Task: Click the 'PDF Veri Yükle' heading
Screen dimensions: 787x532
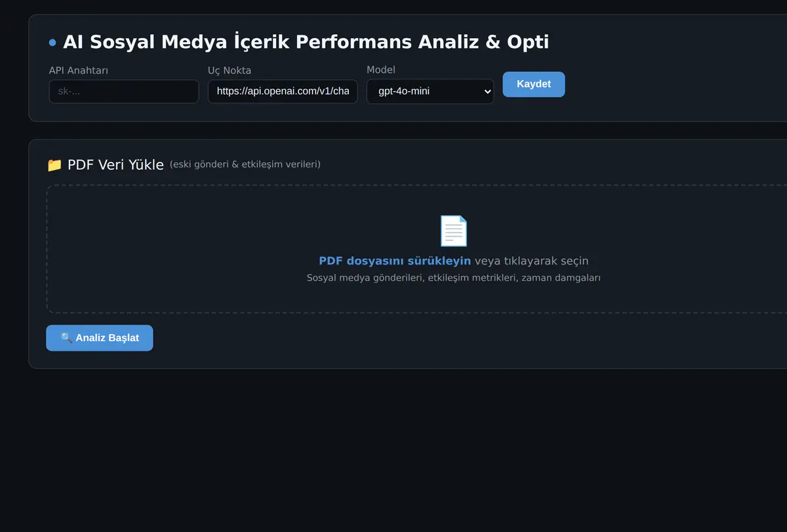Action: tap(115, 165)
